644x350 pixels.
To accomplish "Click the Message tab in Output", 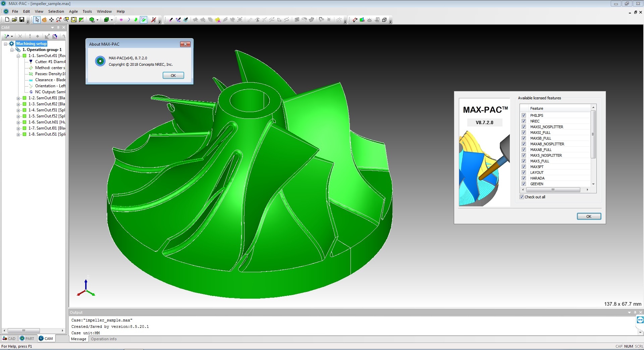I will (x=79, y=339).
